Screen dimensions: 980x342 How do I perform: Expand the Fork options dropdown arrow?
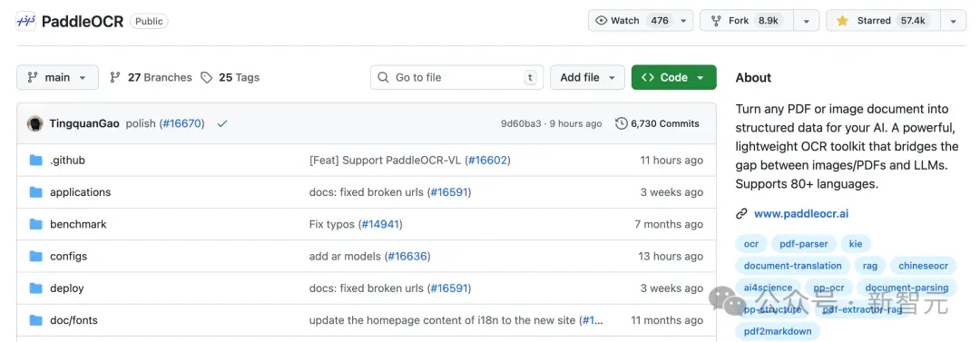[807, 21]
